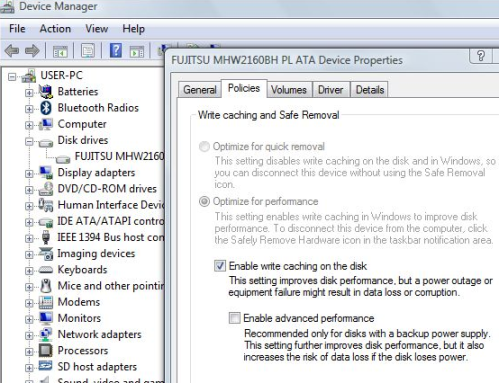
Task: Click the Forward arrow toolbar icon
Action: pyautogui.click(x=32, y=51)
